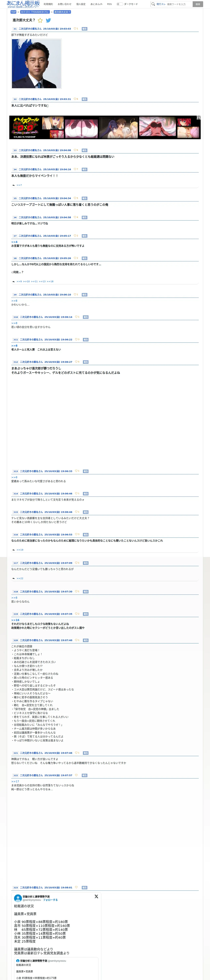Click the reply arrow icon under post 4

(x=13, y=185)
